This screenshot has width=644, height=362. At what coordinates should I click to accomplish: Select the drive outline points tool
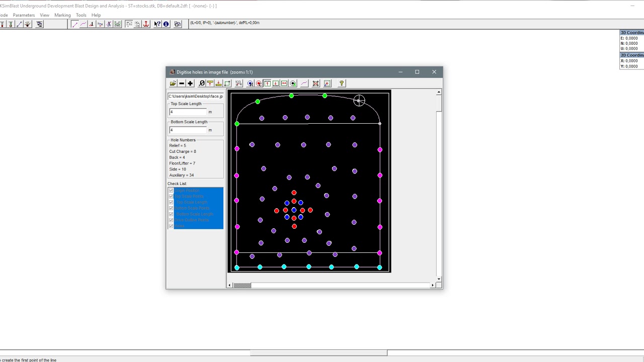tap(227, 83)
